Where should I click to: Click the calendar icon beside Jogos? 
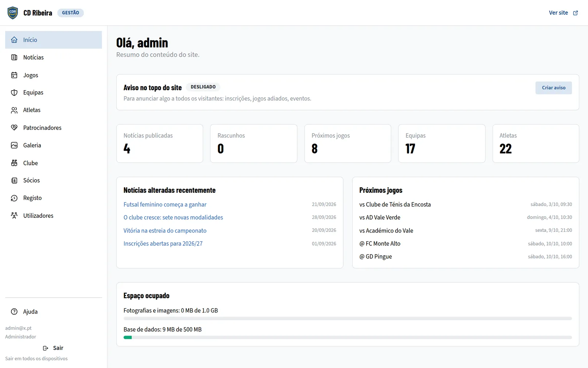pyautogui.click(x=14, y=75)
